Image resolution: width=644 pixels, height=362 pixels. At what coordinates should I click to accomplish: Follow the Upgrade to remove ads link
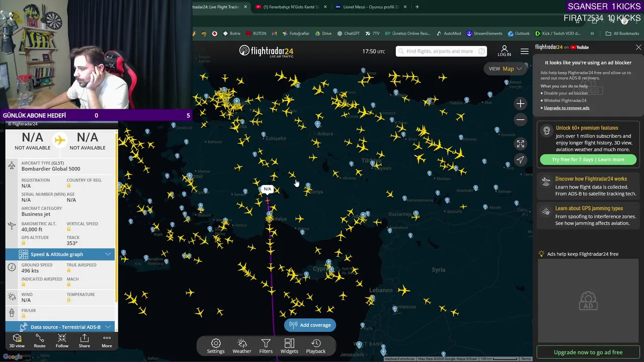567,108
